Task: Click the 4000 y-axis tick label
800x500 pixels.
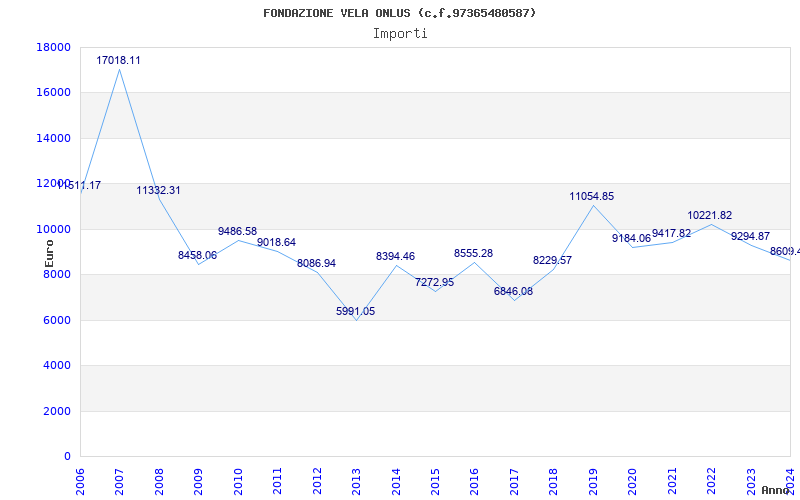Action: [x=57, y=366]
